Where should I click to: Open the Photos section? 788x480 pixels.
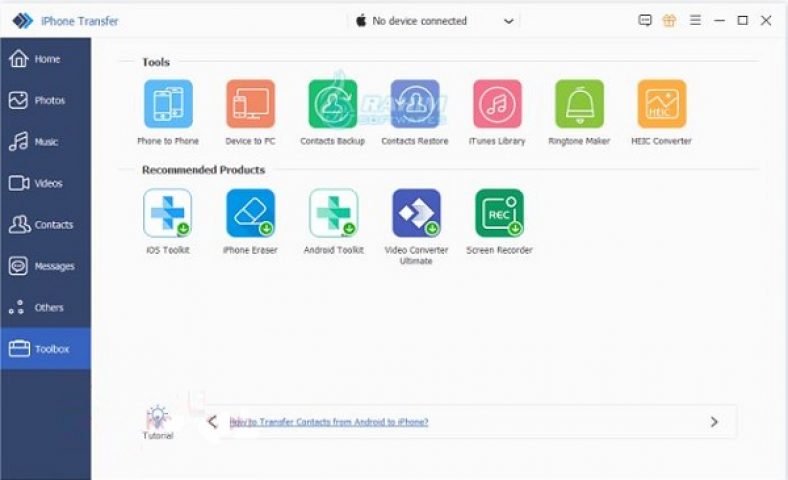[x=46, y=100]
